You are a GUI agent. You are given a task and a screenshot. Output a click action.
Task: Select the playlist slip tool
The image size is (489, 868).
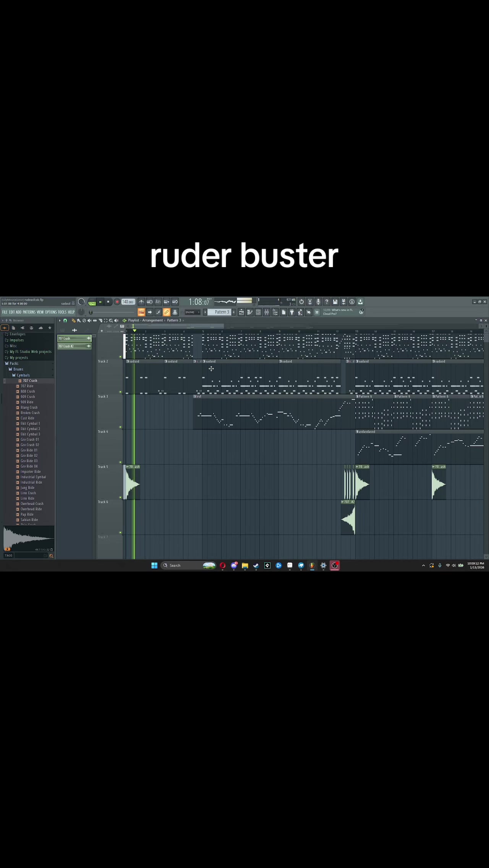(95, 321)
